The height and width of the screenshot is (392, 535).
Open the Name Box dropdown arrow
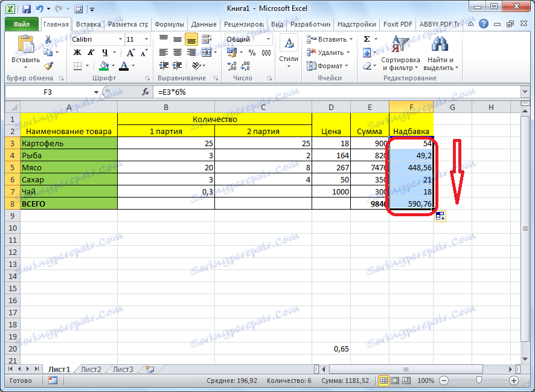tap(96, 92)
